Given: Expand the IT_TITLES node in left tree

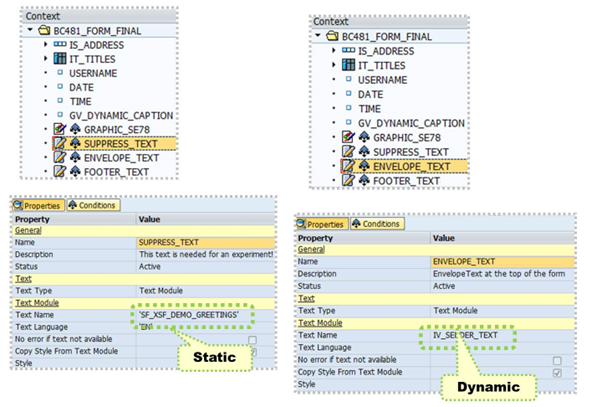Looking at the screenshot, I should pos(48,60).
